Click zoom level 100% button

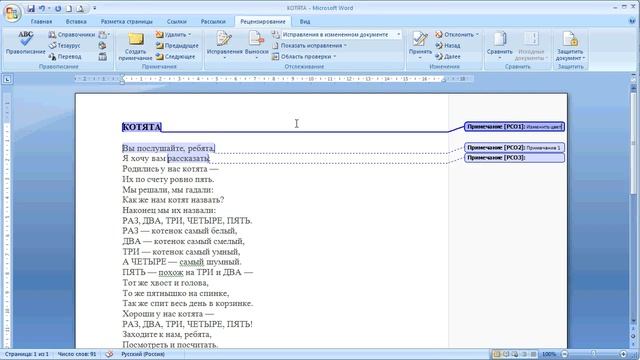[549, 354]
